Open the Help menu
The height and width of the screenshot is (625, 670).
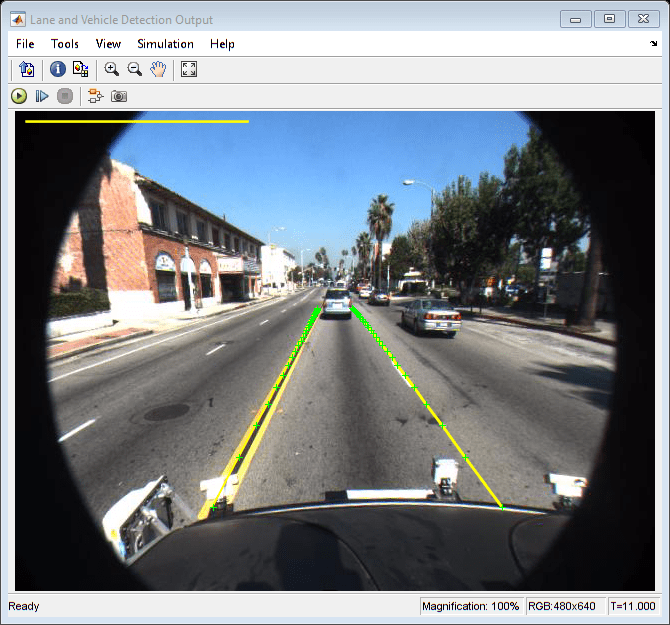(222, 44)
